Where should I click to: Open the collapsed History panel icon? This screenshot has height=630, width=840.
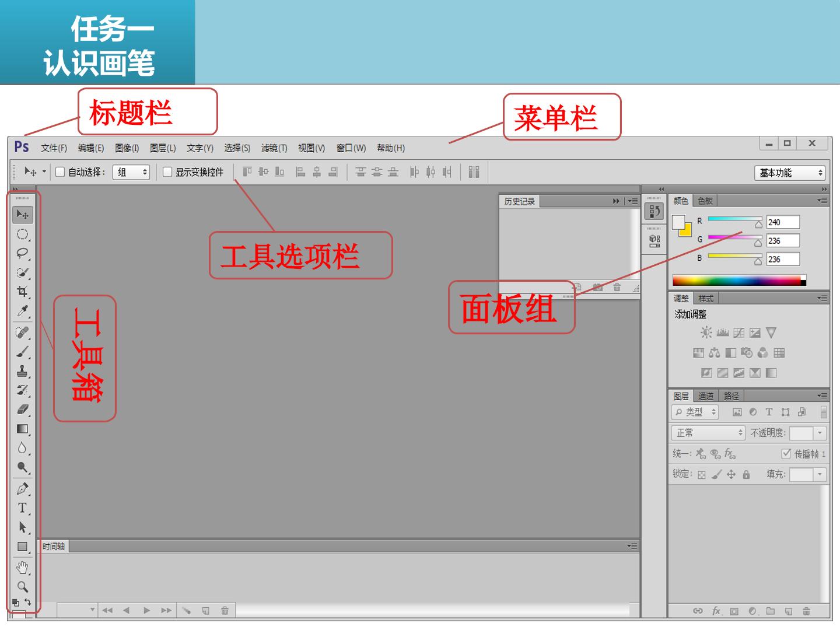(654, 211)
